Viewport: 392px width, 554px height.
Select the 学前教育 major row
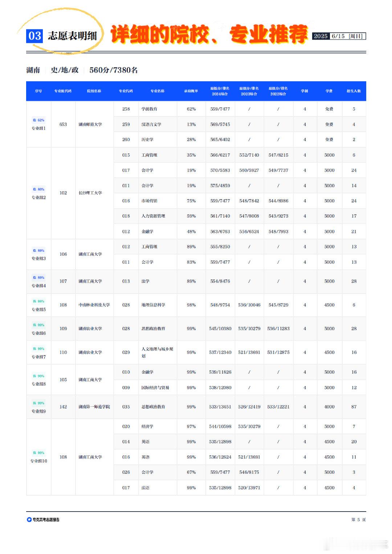click(x=240, y=109)
